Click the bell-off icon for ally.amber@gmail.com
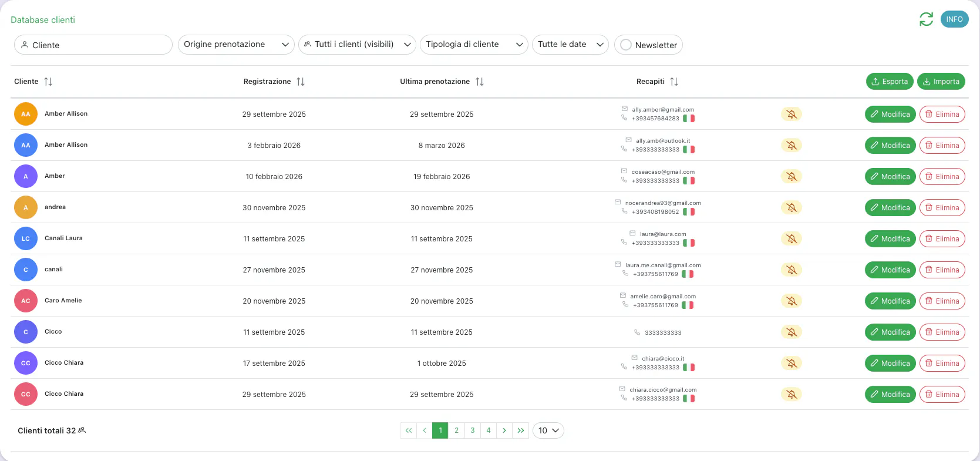Viewport: 980px width, 461px height. tap(792, 114)
